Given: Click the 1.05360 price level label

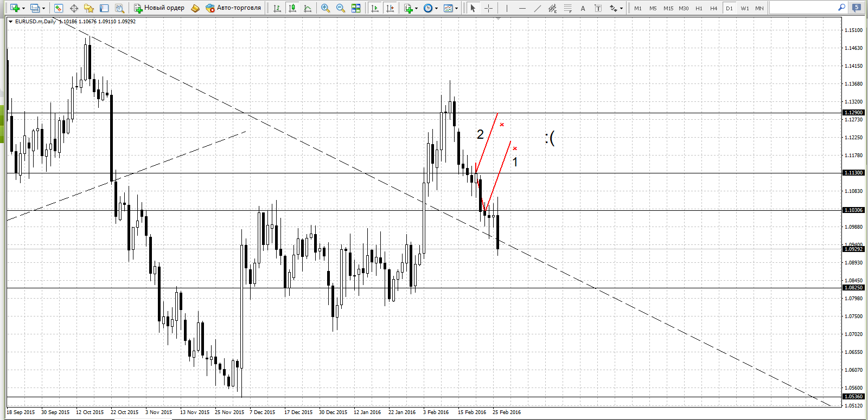Looking at the screenshot, I should [x=853, y=397].
